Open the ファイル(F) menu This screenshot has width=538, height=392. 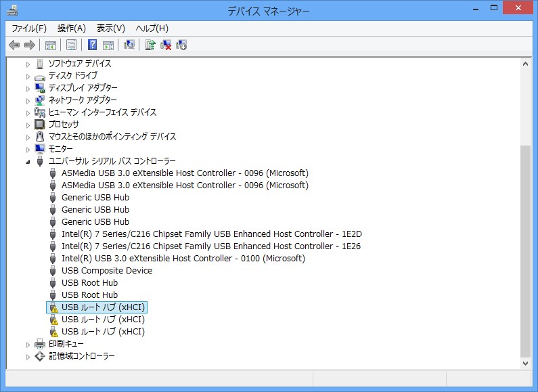(29, 28)
